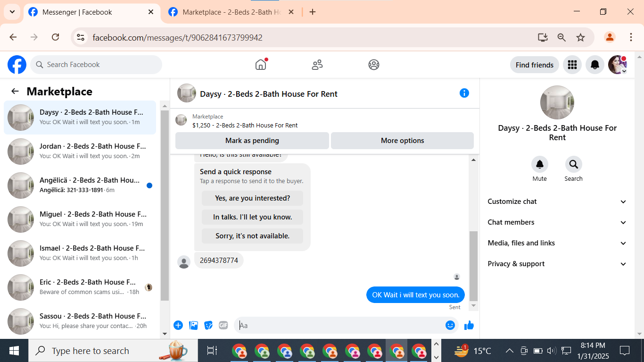Open more actions plus icon in composer
This screenshot has width=644, height=362.
[x=178, y=325]
